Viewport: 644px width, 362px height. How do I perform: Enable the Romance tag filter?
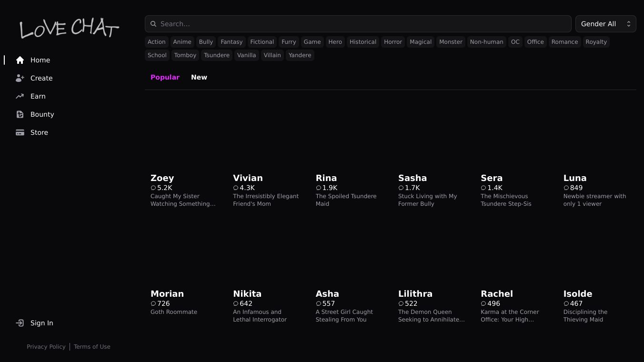click(564, 42)
